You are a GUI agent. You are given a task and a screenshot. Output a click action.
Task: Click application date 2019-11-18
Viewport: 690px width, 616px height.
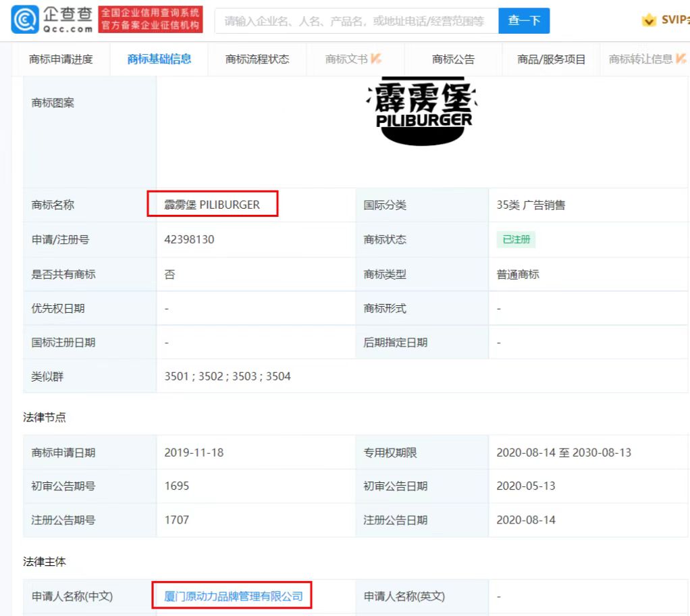(194, 453)
